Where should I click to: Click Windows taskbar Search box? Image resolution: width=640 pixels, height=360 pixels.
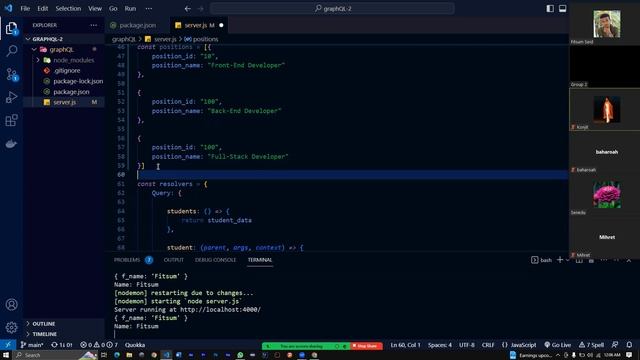pos(55,355)
